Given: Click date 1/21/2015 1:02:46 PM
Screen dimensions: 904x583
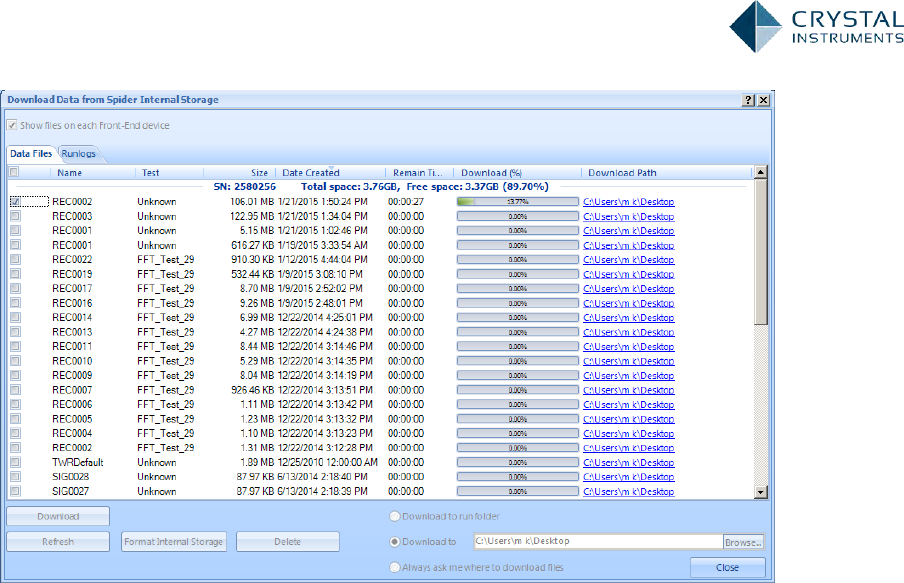Looking at the screenshot, I should 322,230.
